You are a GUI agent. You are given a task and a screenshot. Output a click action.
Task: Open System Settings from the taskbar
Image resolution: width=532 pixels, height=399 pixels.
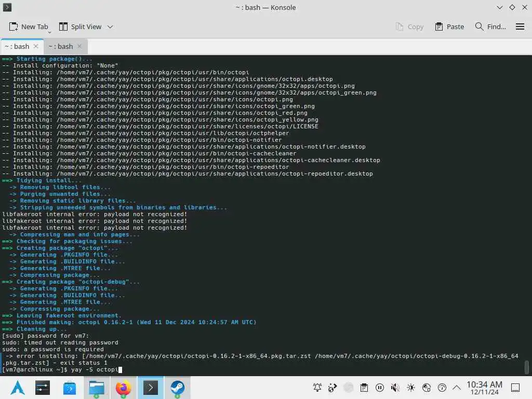pos(43,388)
